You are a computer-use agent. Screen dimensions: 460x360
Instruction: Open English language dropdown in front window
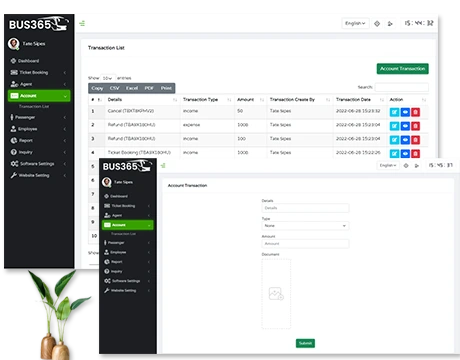(388, 165)
